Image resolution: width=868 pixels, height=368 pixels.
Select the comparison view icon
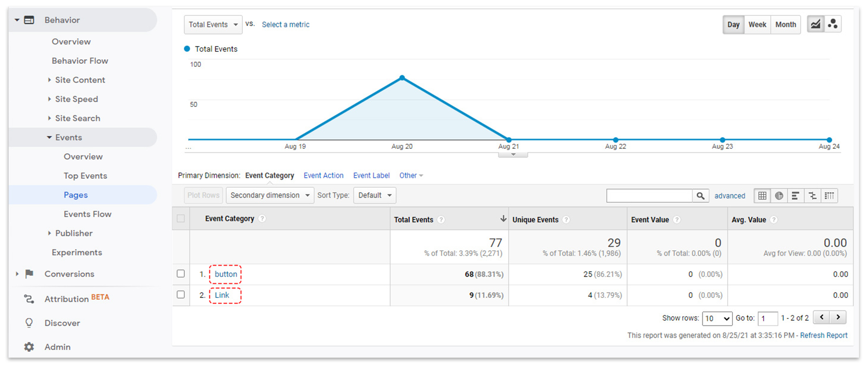click(812, 195)
